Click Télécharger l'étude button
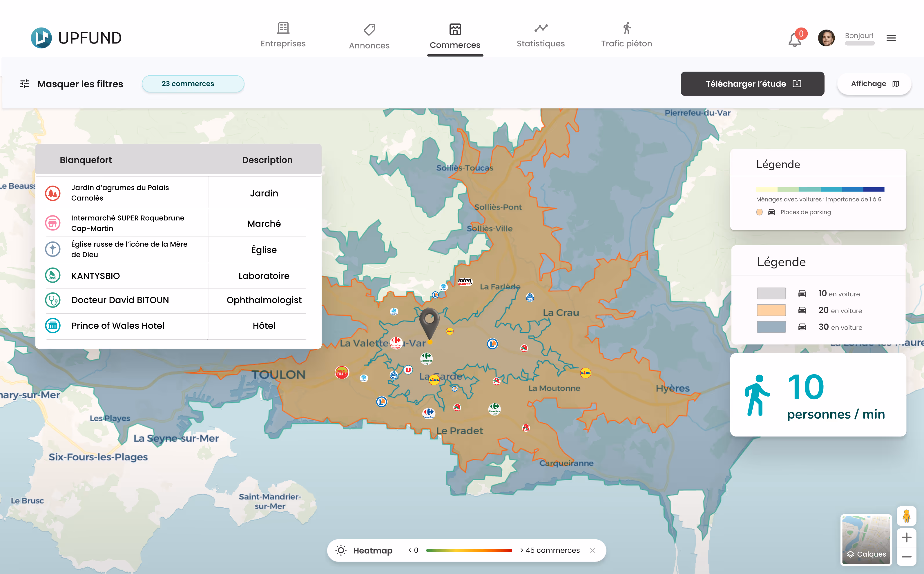 (x=752, y=84)
